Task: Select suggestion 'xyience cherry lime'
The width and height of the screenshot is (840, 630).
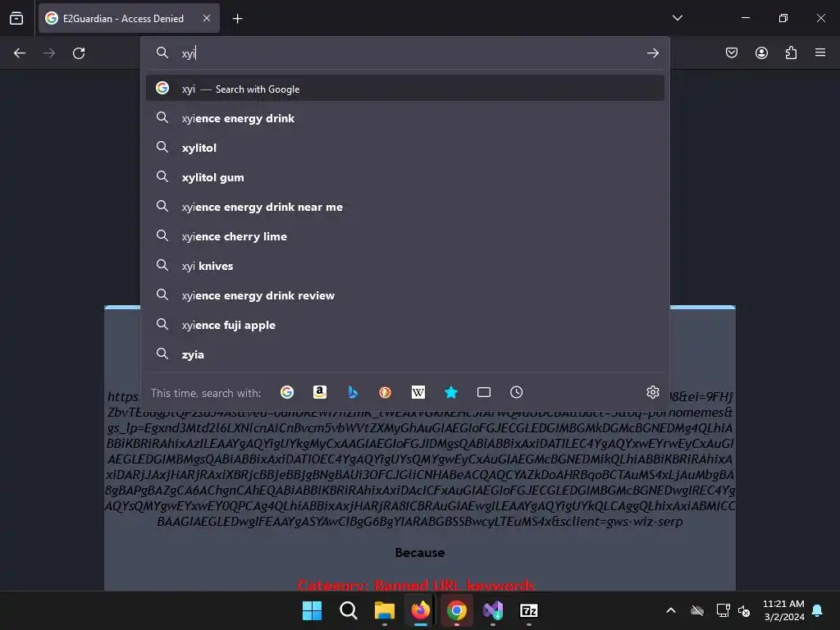Action: 405,235
